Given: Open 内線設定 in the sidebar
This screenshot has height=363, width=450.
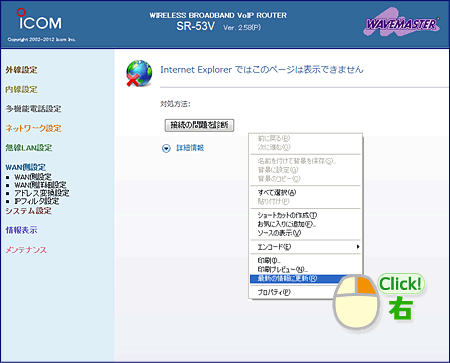Looking at the screenshot, I should coord(21,89).
